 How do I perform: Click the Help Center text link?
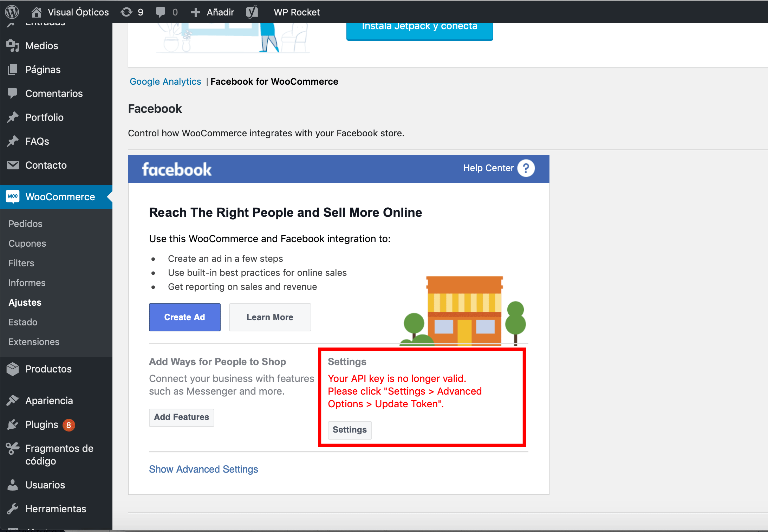(488, 168)
